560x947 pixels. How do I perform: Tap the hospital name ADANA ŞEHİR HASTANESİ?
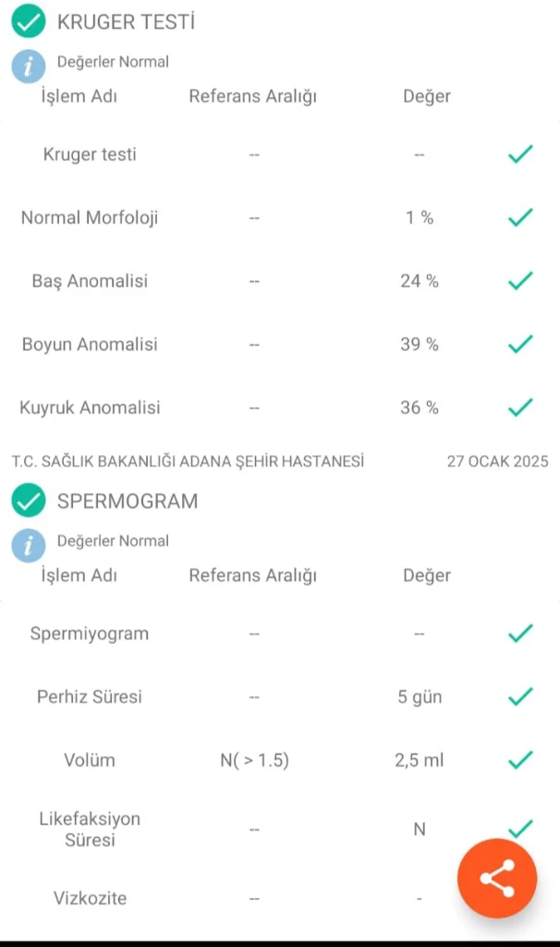(x=188, y=461)
